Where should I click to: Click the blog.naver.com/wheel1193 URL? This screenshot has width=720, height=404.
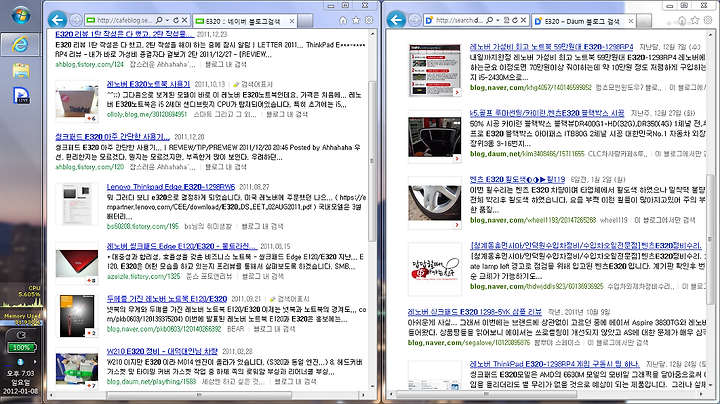coord(533,220)
